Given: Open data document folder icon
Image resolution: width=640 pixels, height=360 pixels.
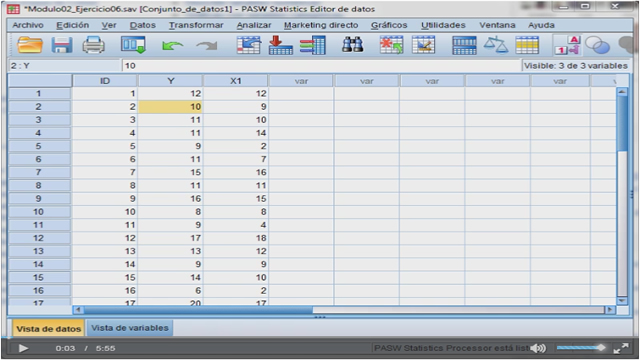Looking at the screenshot, I should pyautogui.click(x=29, y=45).
